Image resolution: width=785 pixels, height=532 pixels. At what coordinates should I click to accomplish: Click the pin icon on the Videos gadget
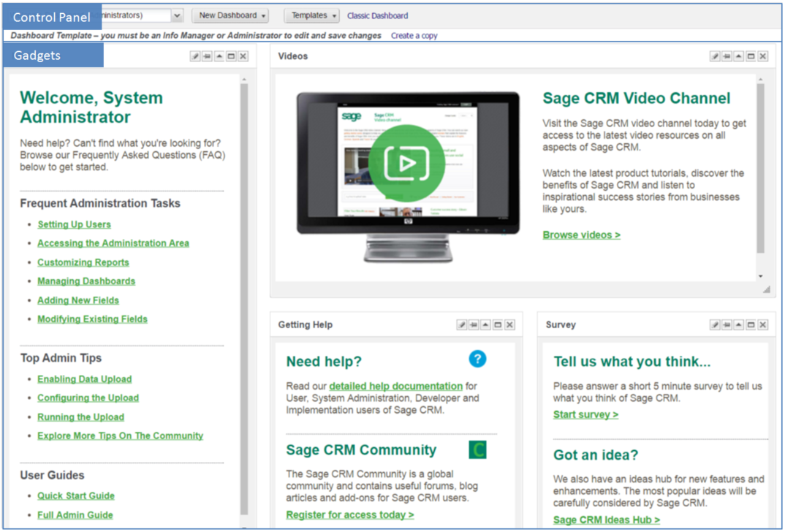(x=727, y=56)
